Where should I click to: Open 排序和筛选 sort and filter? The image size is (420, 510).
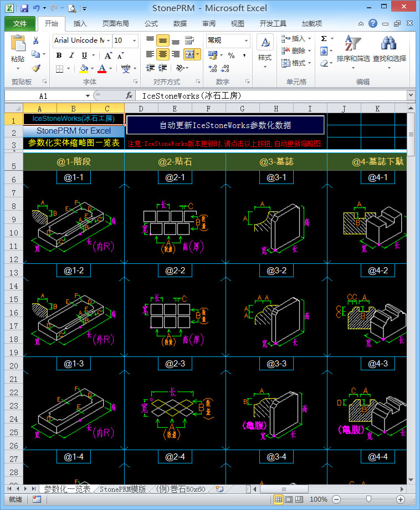(354, 52)
